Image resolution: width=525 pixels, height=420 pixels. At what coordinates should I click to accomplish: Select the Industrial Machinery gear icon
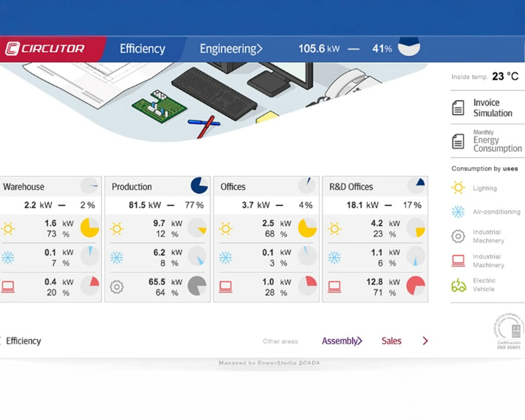coord(458,236)
